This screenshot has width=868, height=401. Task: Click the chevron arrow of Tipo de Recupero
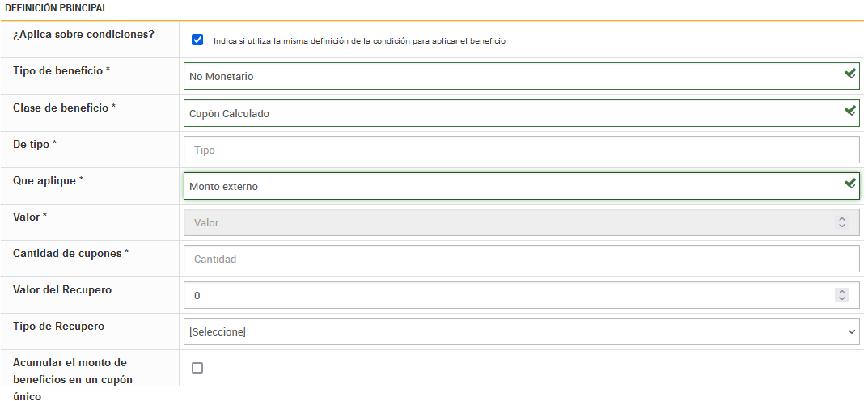pos(851,331)
